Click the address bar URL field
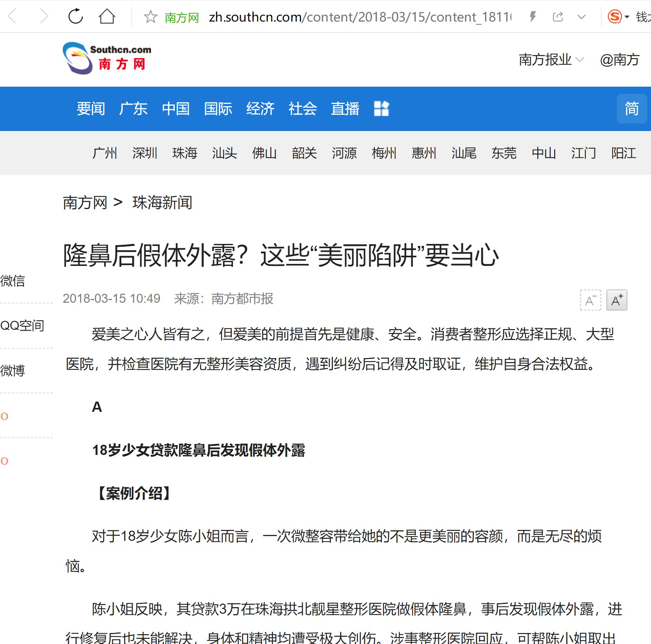The image size is (651, 644). point(360,17)
